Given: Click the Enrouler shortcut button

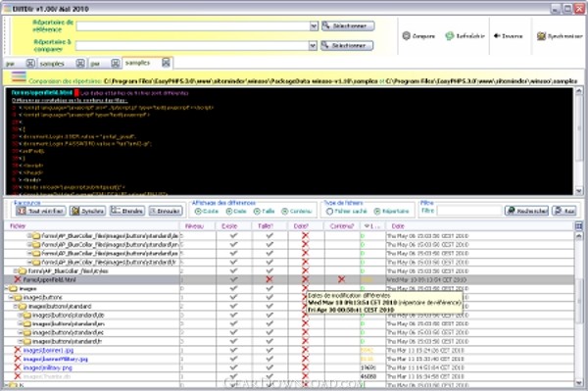Looking at the screenshot, I should click(x=166, y=211).
